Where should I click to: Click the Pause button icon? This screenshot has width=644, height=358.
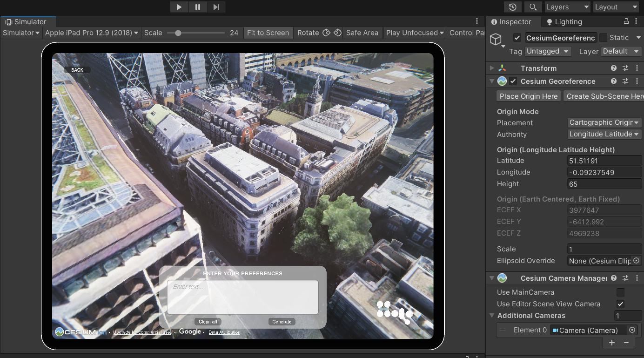click(x=198, y=7)
